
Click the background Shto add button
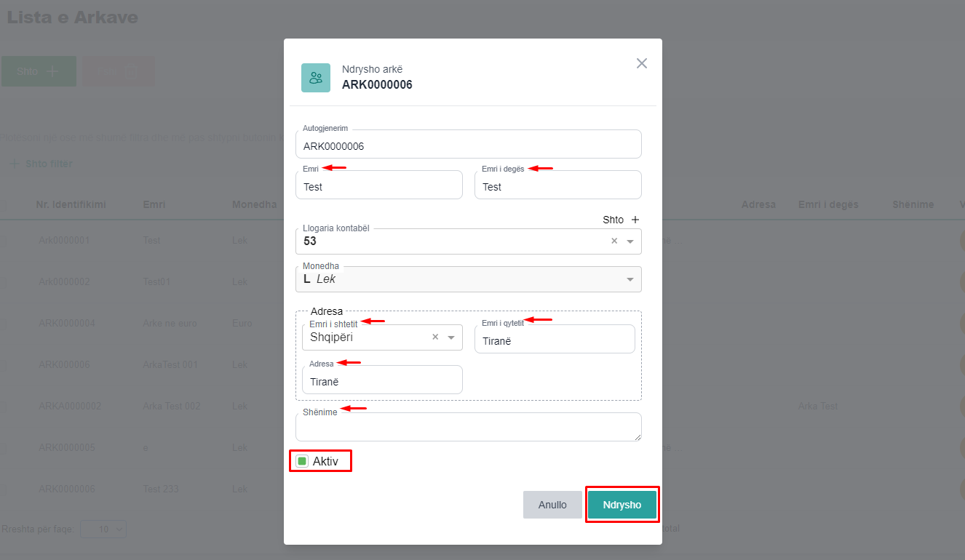pos(39,71)
